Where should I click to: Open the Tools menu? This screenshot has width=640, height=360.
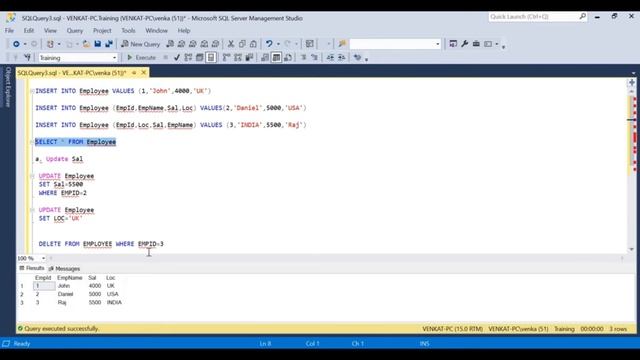pyautogui.click(x=128, y=31)
